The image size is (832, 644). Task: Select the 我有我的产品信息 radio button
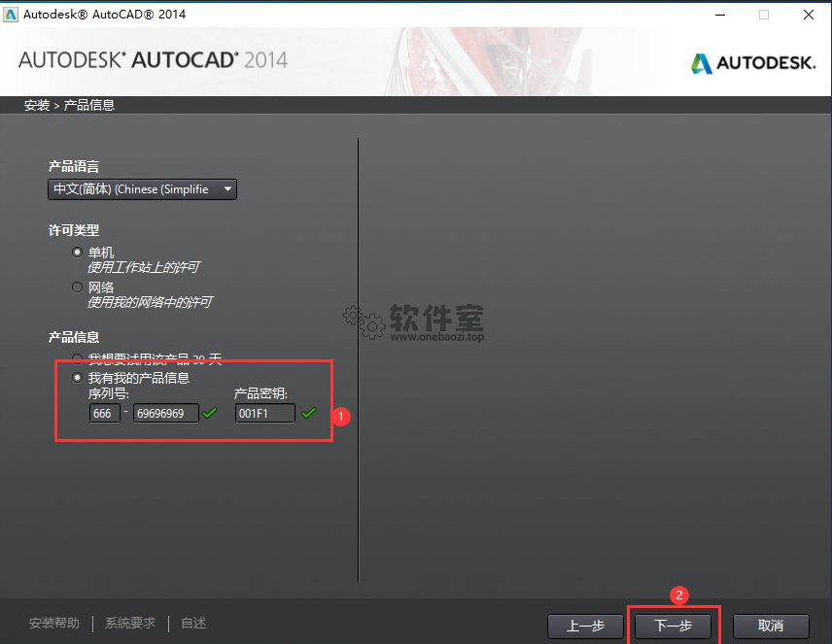[78, 378]
